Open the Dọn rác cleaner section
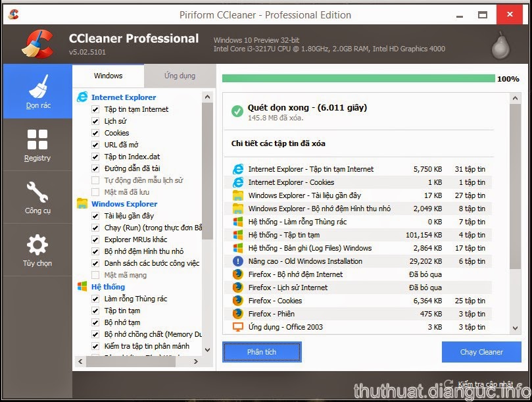Image resolution: width=532 pixels, height=402 pixels. (x=37, y=91)
